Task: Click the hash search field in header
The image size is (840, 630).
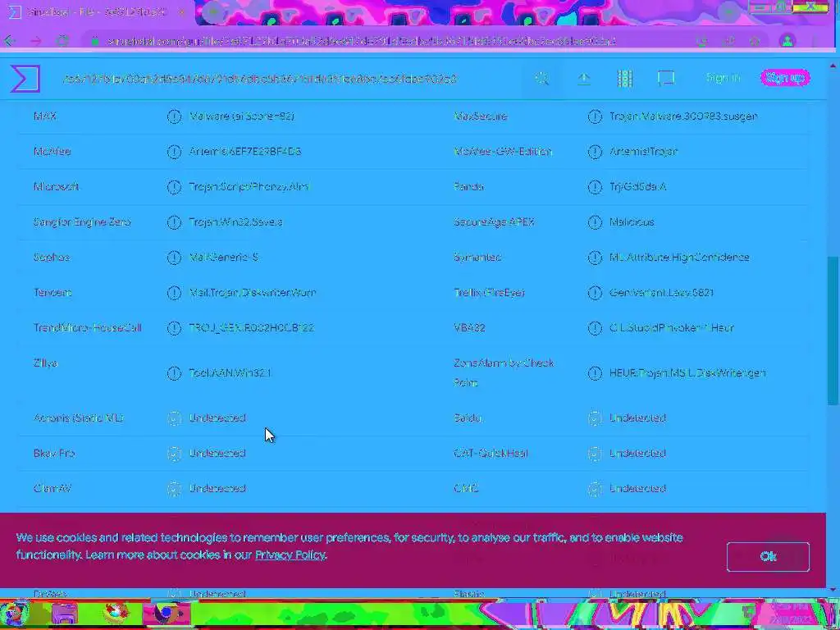Action: [260, 79]
